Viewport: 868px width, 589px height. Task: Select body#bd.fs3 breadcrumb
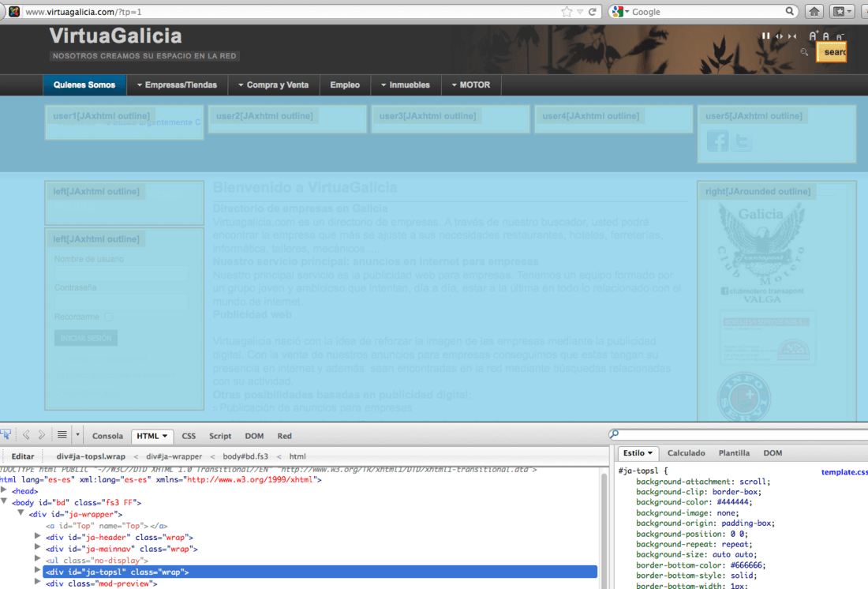click(245, 456)
